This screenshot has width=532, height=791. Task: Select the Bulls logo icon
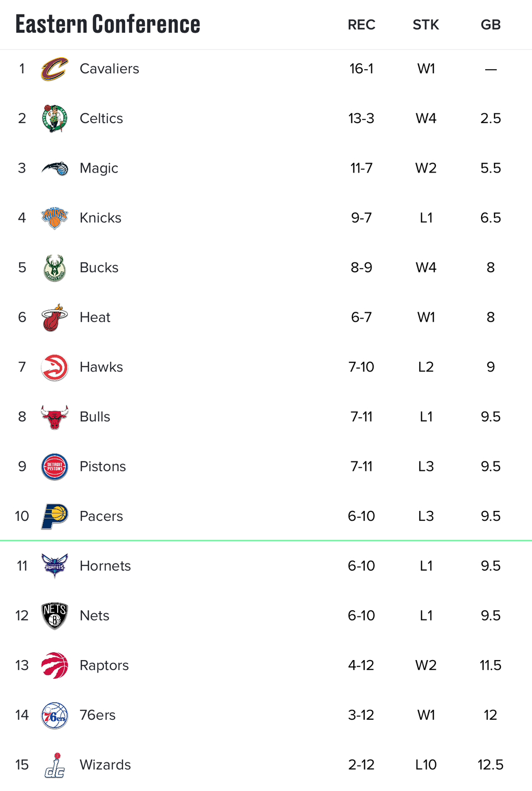point(55,417)
